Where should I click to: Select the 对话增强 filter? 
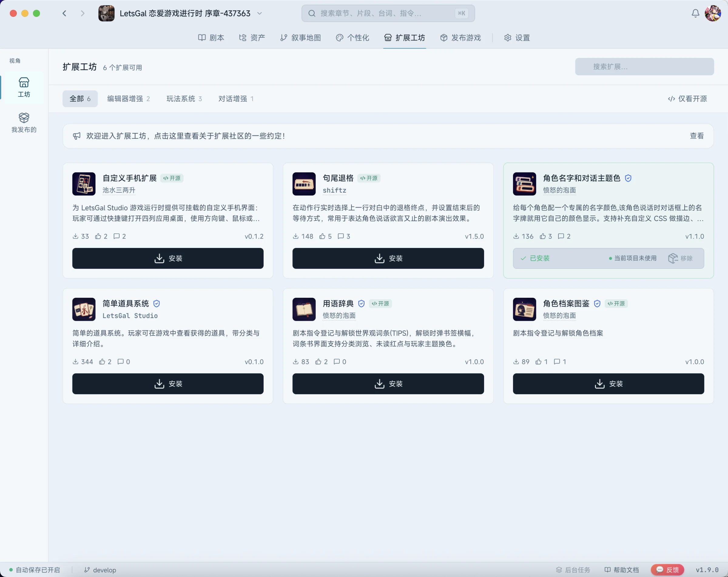pyautogui.click(x=236, y=99)
